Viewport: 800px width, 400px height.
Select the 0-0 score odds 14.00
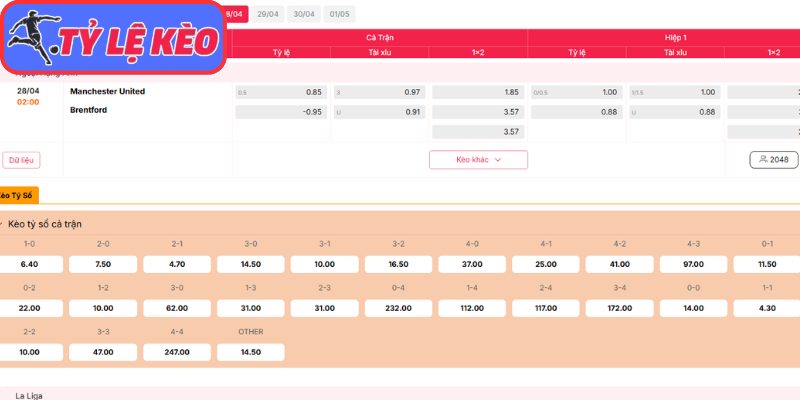[x=693, y=308]
